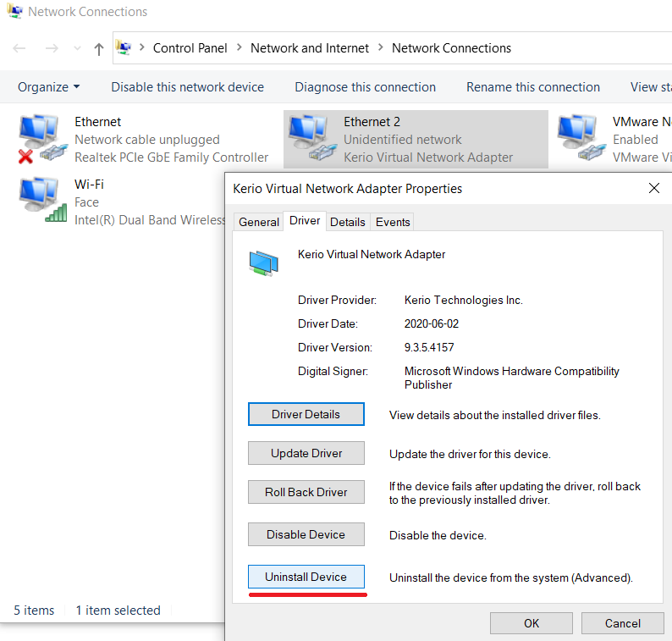Confirm with the OK button
Screen dimensions: 672x641
(532, 623)
